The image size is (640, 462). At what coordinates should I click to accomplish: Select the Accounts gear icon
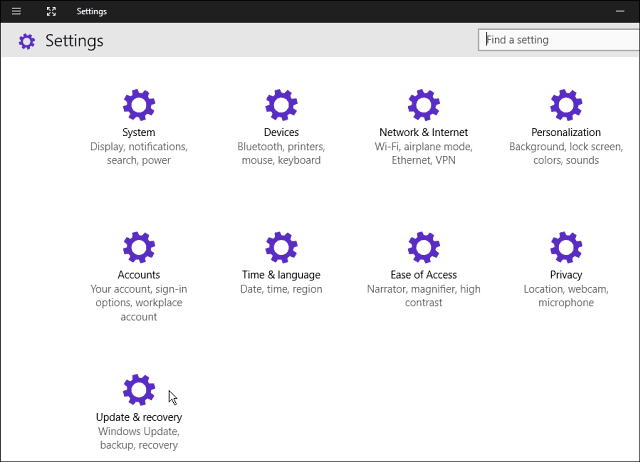[139, 247]
